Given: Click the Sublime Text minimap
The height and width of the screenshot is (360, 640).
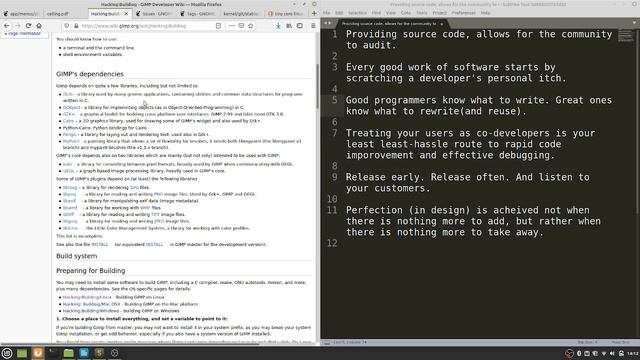Looking at the screenshot, I should (x=625, y=36).
